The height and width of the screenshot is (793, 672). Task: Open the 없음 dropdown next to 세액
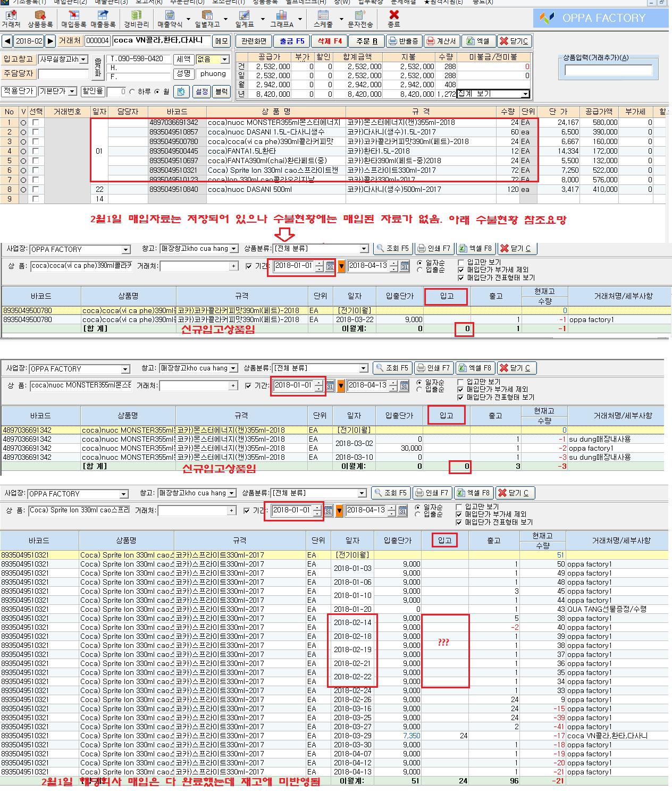point(225,60)
